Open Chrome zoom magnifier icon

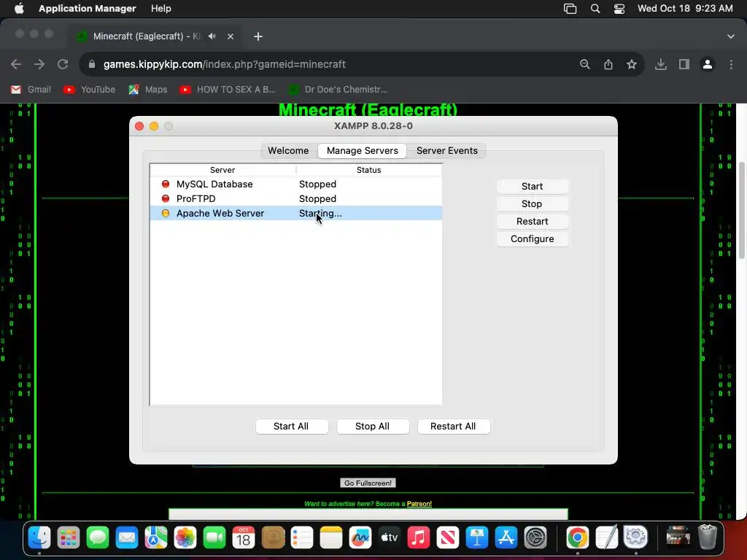(x=584, y=64)
